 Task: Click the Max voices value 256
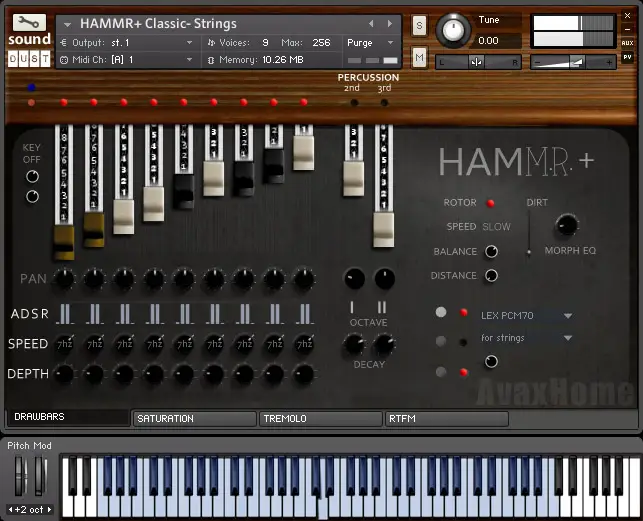pos(321,43)
